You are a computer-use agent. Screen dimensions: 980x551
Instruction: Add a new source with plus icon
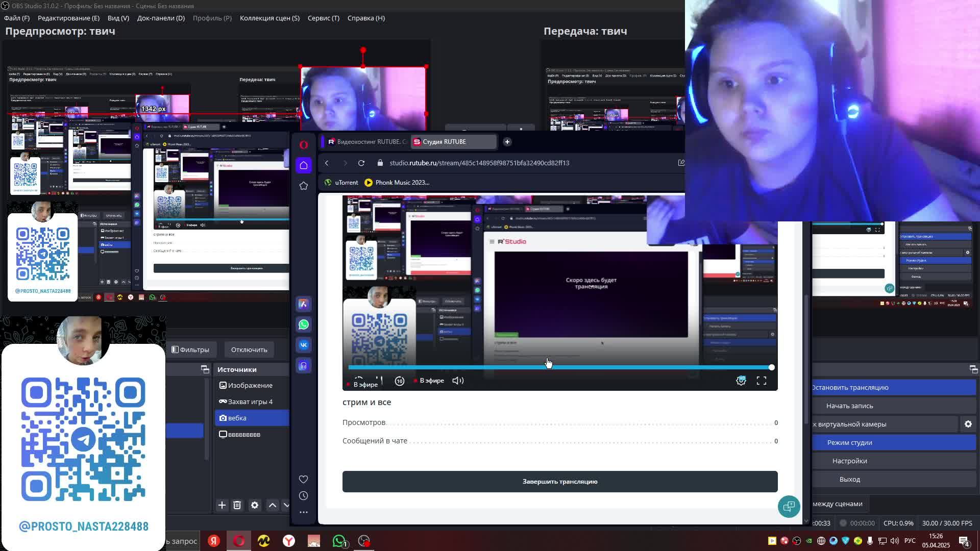tap(222, 505)
